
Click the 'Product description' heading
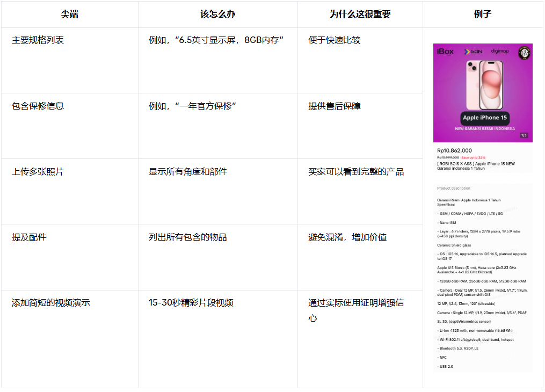(453, 188)
